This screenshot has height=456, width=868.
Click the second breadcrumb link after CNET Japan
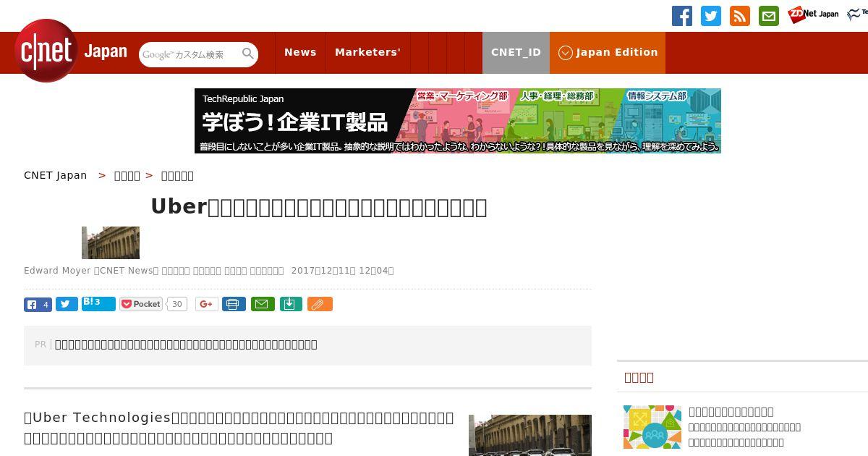[x=127, y=175]
